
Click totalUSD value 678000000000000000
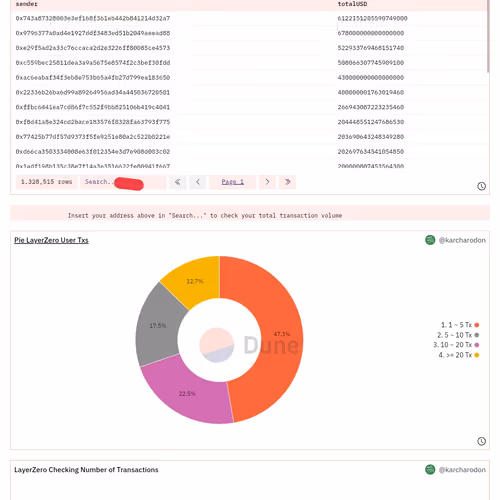(371, 33)
